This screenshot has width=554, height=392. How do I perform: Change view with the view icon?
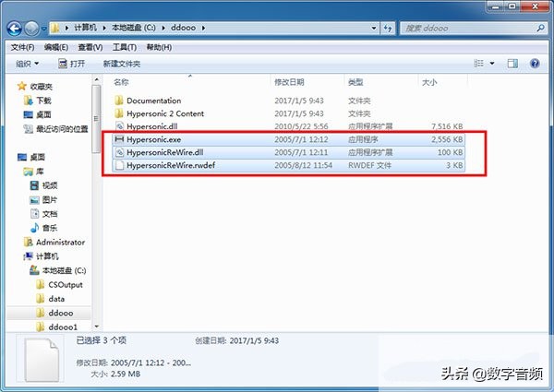(478, 64)
